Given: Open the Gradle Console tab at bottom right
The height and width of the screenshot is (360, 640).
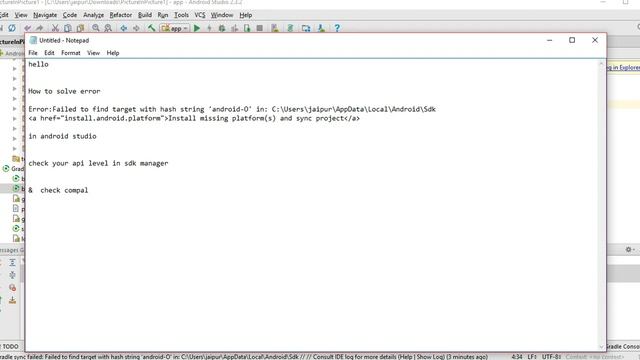Looking at the screenshot, I should pyautogui.click(x=623, y=347).
